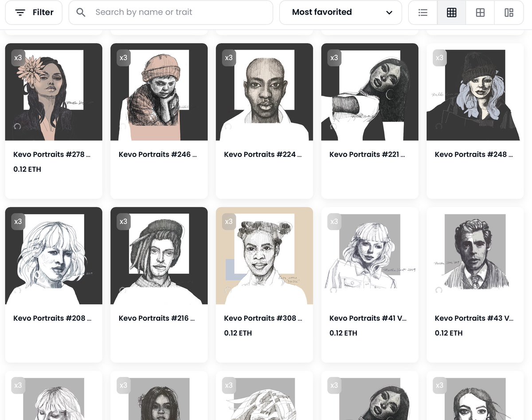This screenshot has width=532, height=420.
Task: Open Kevo Portraits #216 thumbnail
Action: pyautogui.click(x=159, y=256)
